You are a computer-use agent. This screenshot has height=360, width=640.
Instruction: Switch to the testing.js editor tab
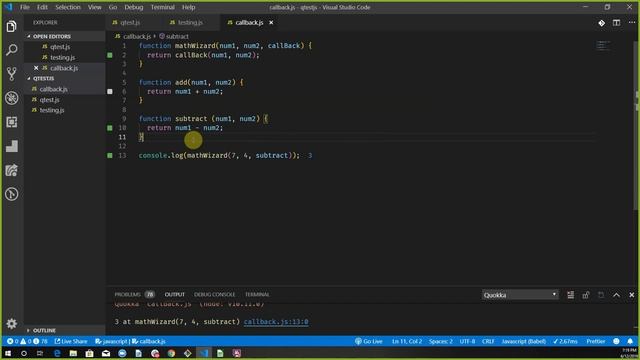tap(190, 23)
